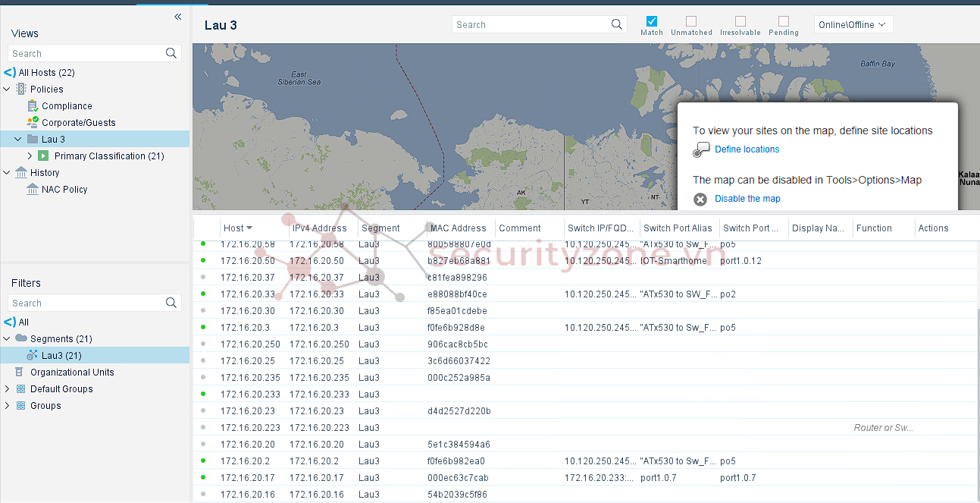Uncheck the Match checkbox
Image resolution: width=980 pixels, height=503 pixels.
[x=652, y=21]
